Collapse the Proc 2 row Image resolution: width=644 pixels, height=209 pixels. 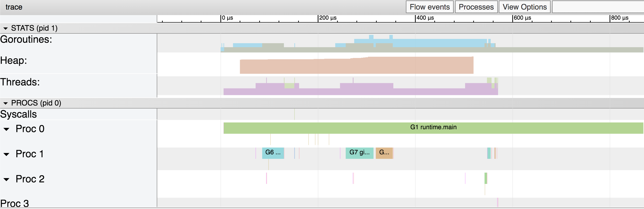(6, 180)
